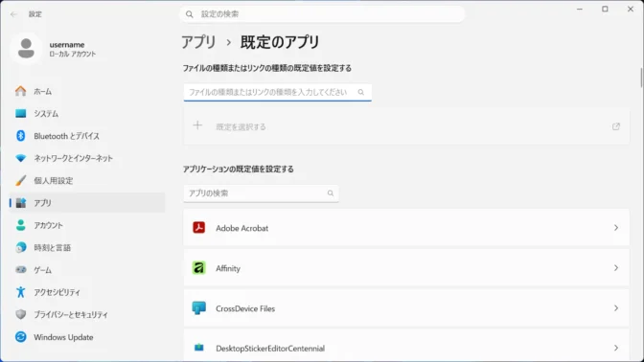The width and height of the screenshot is (644, 362).
Task: Open ネットワークとインターネット page
Action: tap(87, 158)
